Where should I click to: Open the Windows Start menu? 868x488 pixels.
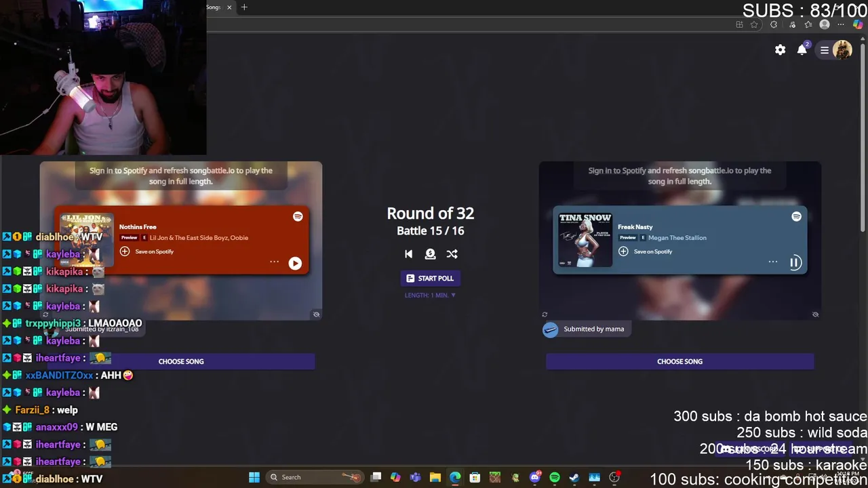click(x=254, y=477)
